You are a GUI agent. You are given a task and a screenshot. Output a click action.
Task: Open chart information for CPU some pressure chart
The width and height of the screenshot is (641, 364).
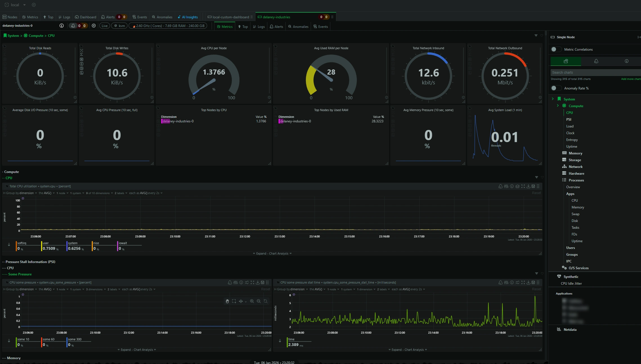241,282
